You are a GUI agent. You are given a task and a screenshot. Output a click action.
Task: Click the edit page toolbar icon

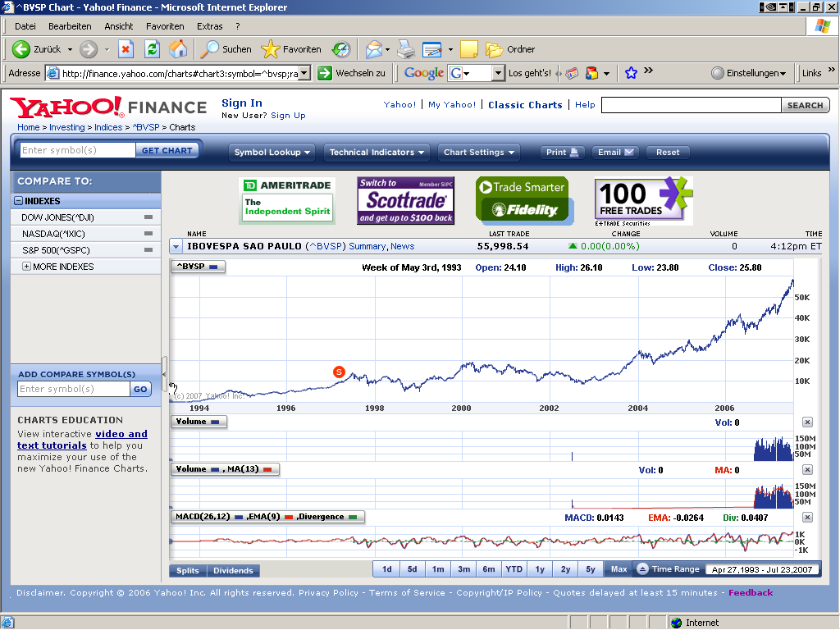[431, 49]
